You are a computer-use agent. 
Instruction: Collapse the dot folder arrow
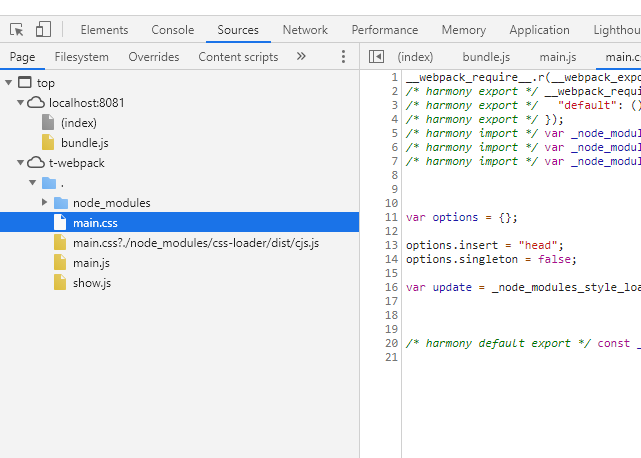(32, 183)
